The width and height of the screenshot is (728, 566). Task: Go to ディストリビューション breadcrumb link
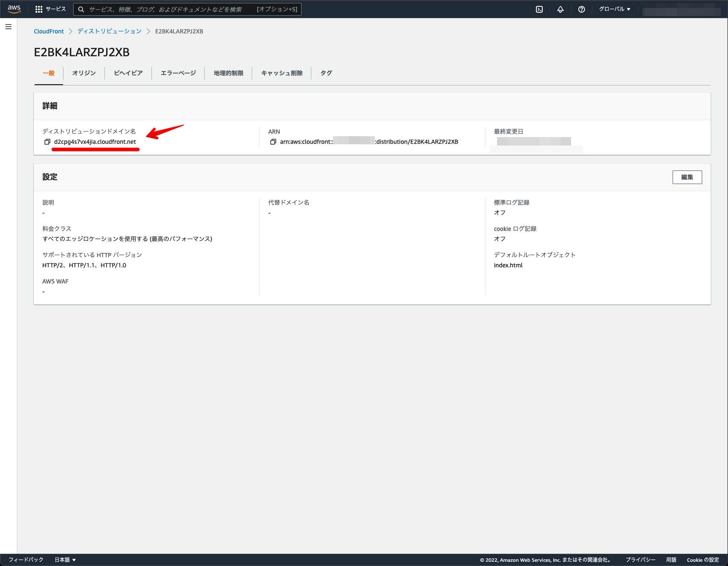point(109,31)
